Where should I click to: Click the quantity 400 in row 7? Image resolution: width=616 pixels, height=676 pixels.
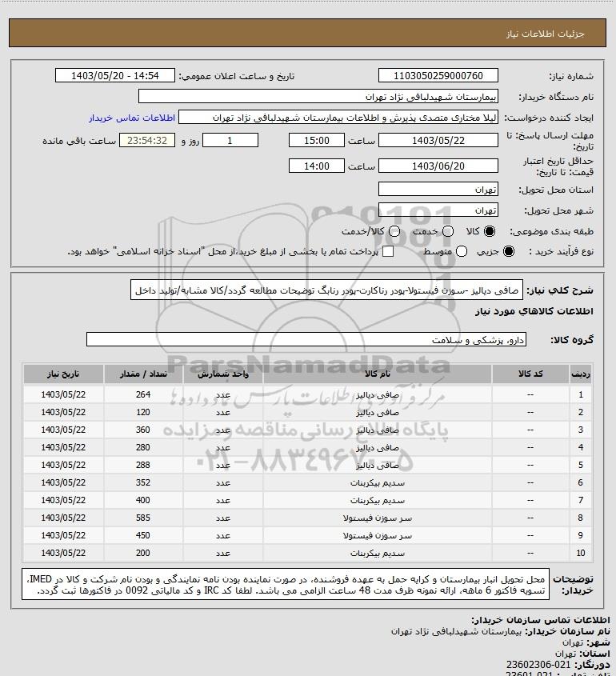143,501
